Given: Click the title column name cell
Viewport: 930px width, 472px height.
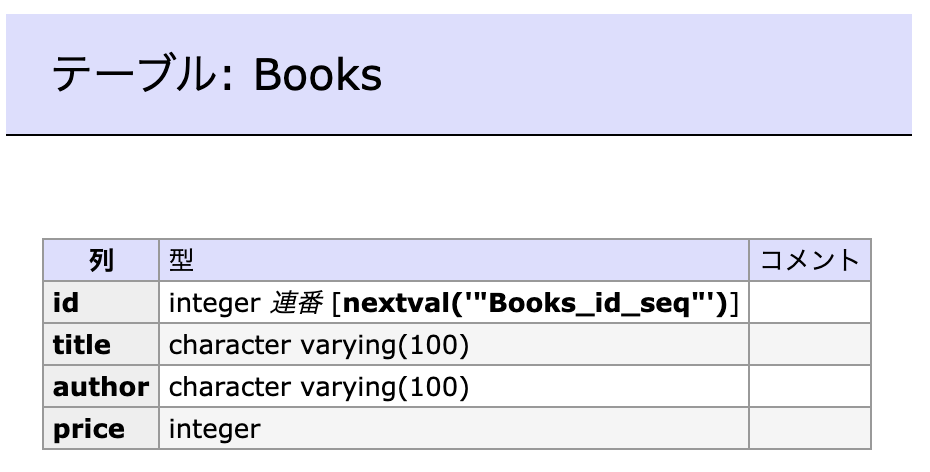Looking at the screenshot, I should point(101,345).
